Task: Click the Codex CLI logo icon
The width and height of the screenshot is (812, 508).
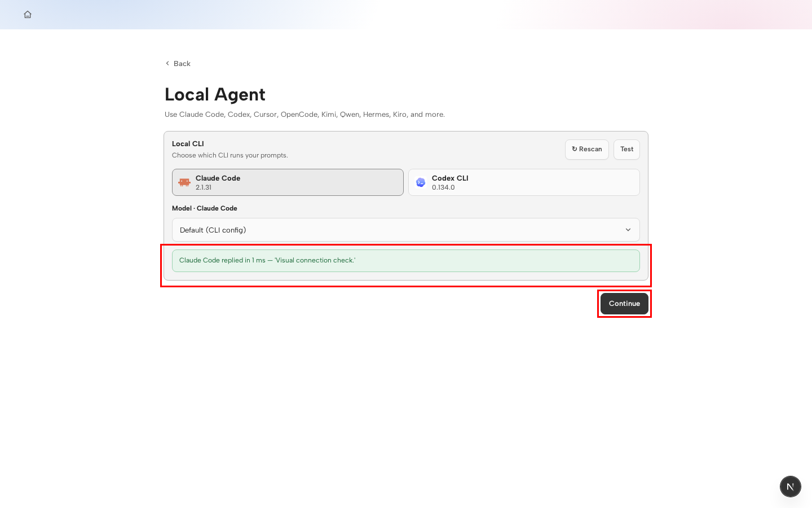Action: pos(421,182)
